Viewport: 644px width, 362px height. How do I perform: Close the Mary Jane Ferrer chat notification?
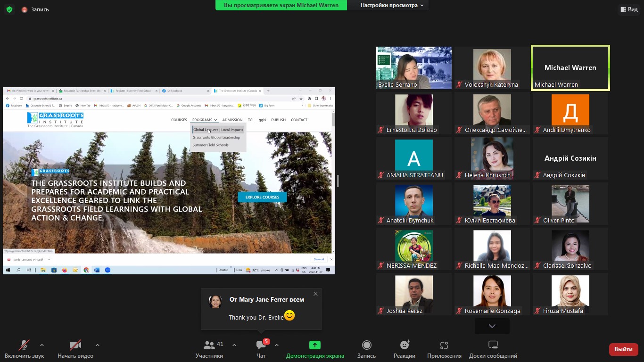coord(315,294)
